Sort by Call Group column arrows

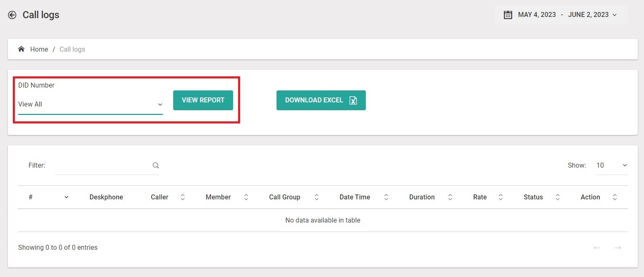(x=317, y=197)
